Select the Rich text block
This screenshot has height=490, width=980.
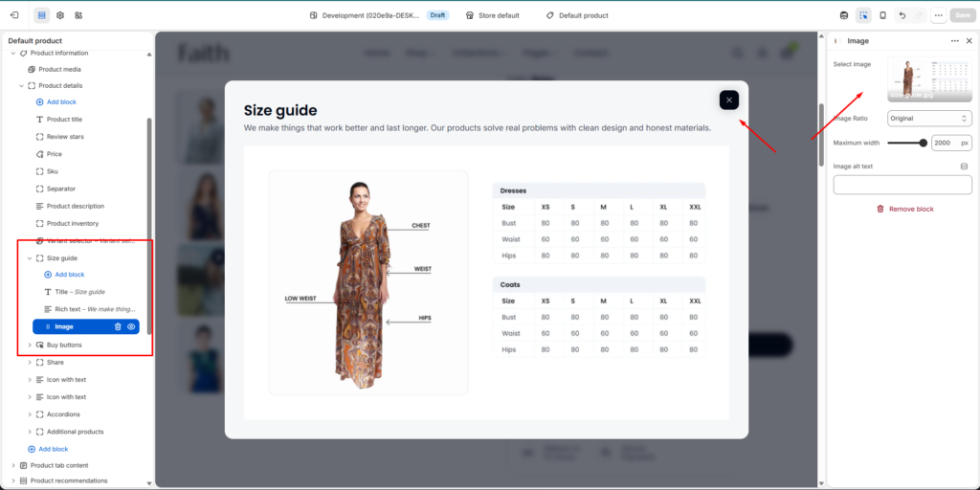click(x=95, y=309)
